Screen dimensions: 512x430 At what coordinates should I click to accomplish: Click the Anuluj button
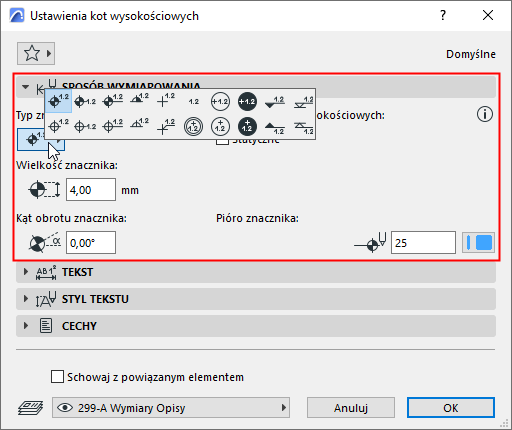[x=351, y=407]
